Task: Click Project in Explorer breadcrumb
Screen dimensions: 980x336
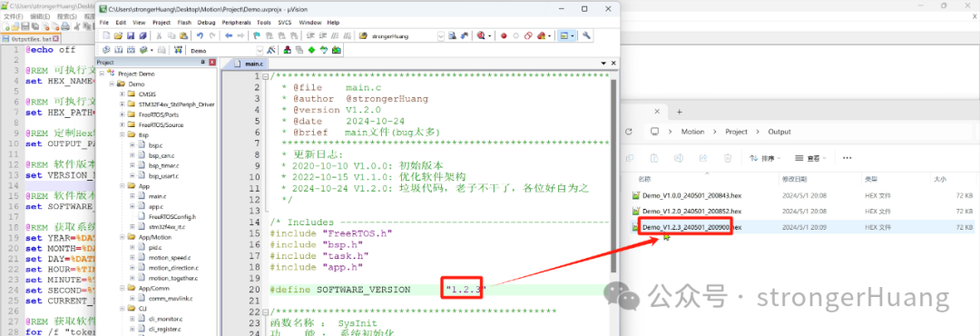Action: click(x=736, y=132)
